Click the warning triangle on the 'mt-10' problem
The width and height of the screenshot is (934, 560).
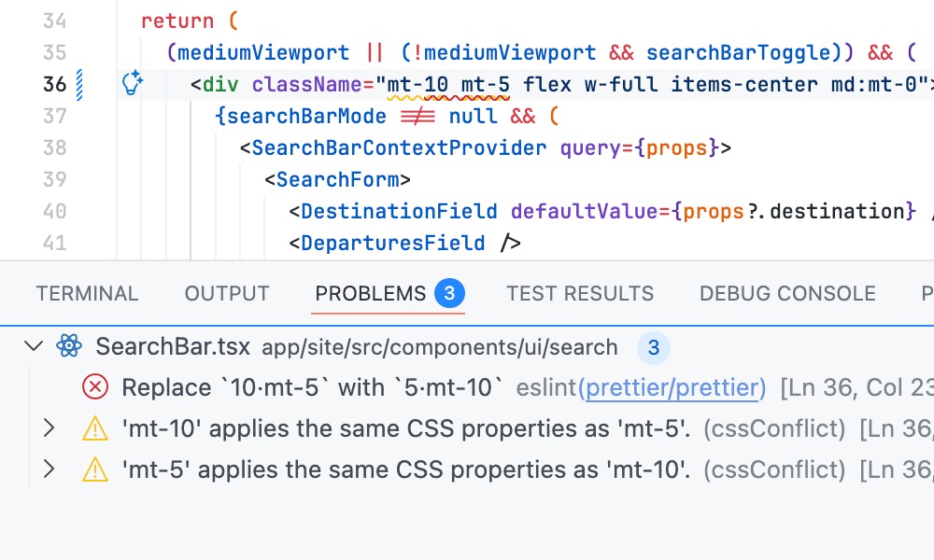tap(94, 428)
